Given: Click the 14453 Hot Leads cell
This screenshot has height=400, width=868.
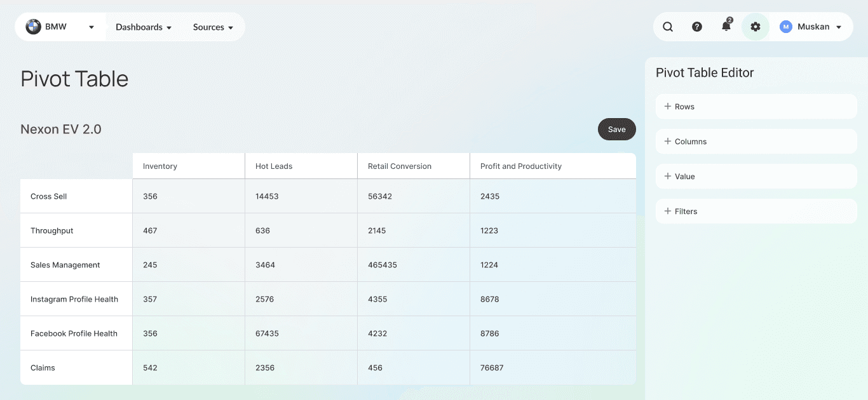Looking at the screenshot, I should tap(301, 196).
